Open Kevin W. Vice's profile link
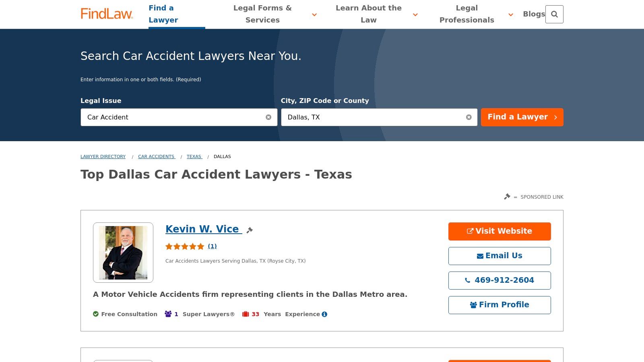 [x=203, y=229]
